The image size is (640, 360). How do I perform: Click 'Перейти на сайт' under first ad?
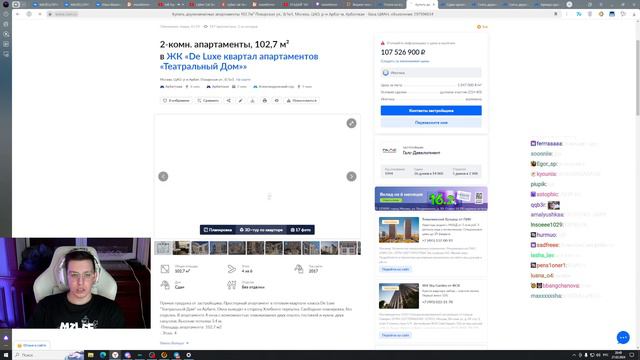pyautogui.click(x=395, y=269)
